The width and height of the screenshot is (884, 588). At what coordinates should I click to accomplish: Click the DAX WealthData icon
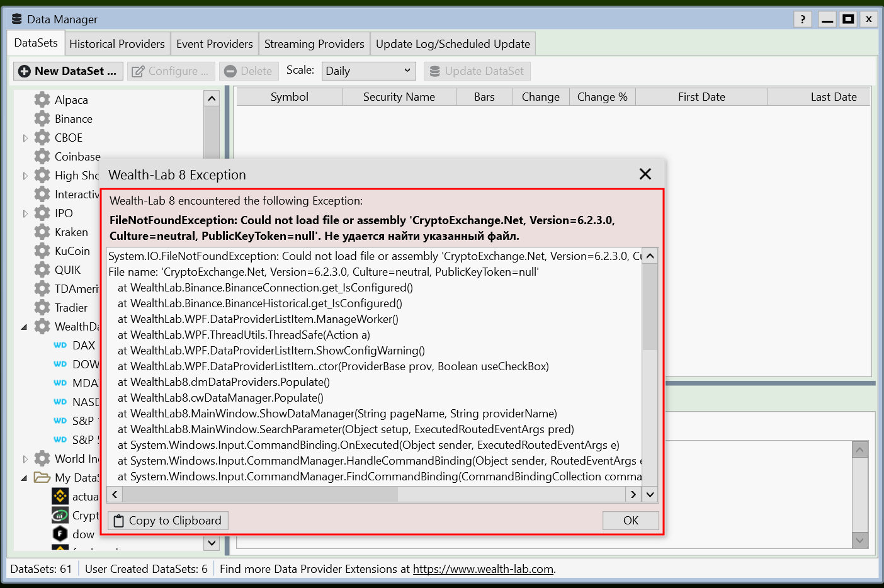(60, 345)
